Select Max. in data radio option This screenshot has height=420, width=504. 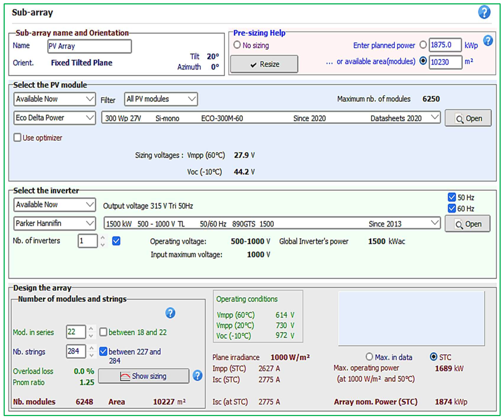369,357
